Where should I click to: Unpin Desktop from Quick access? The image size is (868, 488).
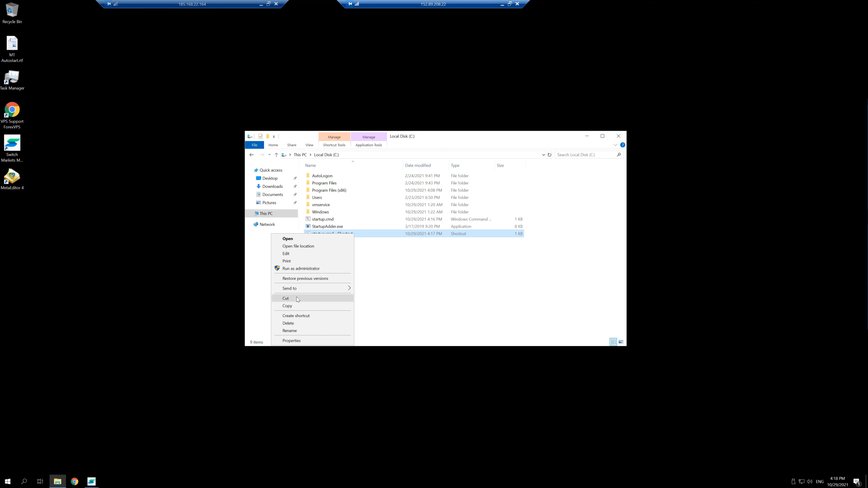click(295, 178)
